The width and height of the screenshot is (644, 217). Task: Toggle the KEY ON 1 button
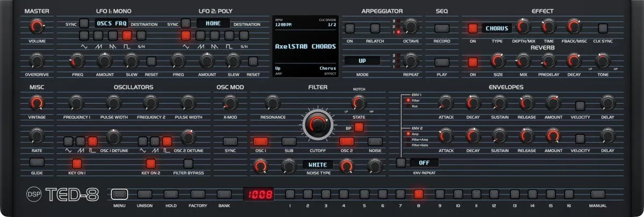pos(77,163)
